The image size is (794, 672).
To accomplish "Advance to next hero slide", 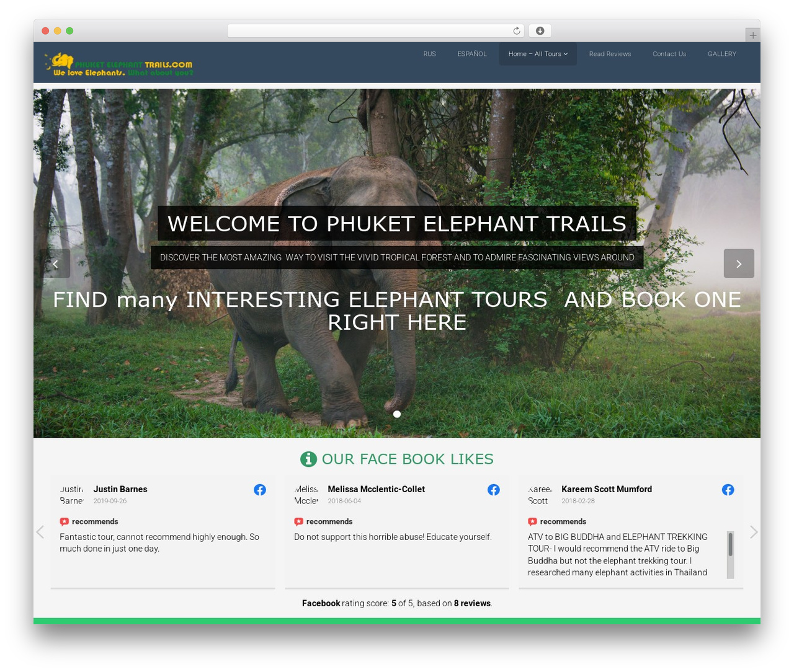I will click(739, 263).
